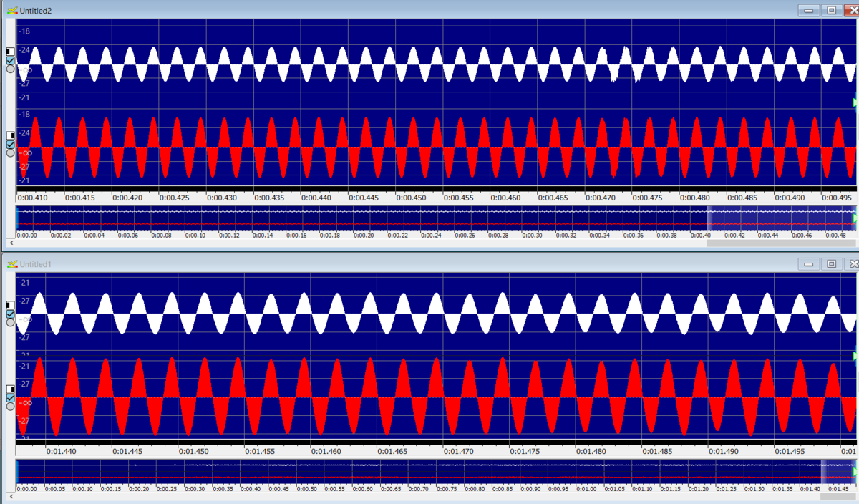Click 0:00.20 in the Untitled2 overview ruler
This screenshot has width=859, height=504.
pyautogui.click(x=364, y=235)
